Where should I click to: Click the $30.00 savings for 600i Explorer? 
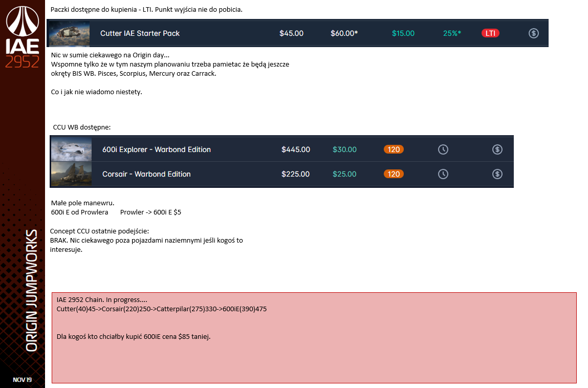(344, 149)
